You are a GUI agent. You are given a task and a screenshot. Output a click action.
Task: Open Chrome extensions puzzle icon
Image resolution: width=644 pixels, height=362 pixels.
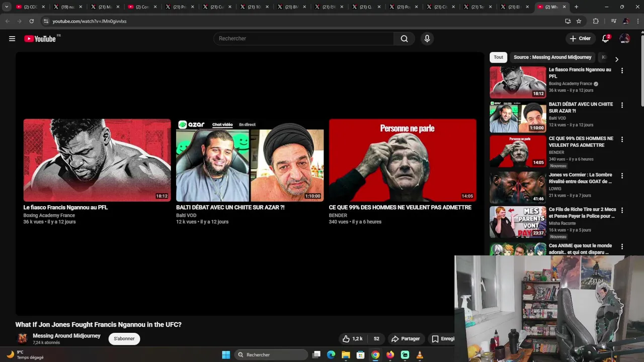pos(596,21)
